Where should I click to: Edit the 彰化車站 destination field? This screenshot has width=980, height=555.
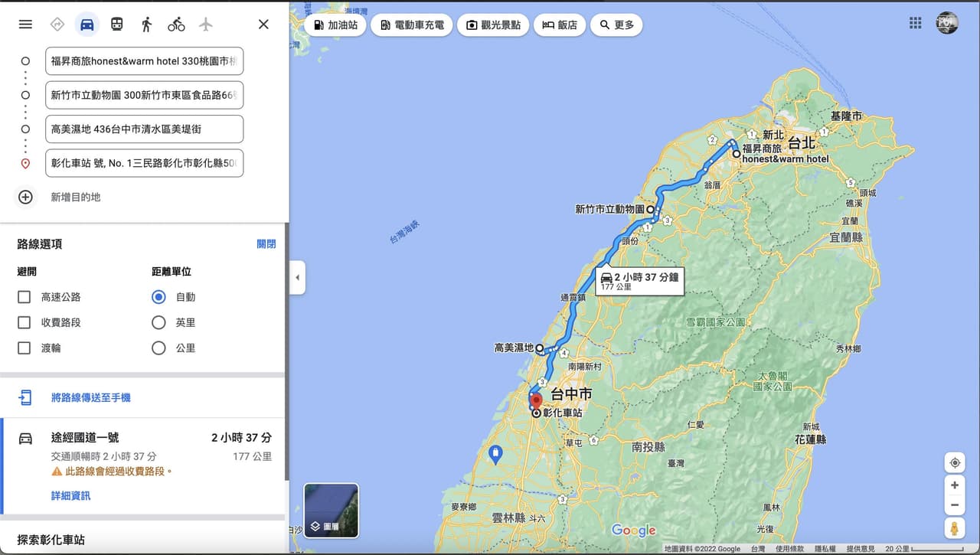pos(144,163)
